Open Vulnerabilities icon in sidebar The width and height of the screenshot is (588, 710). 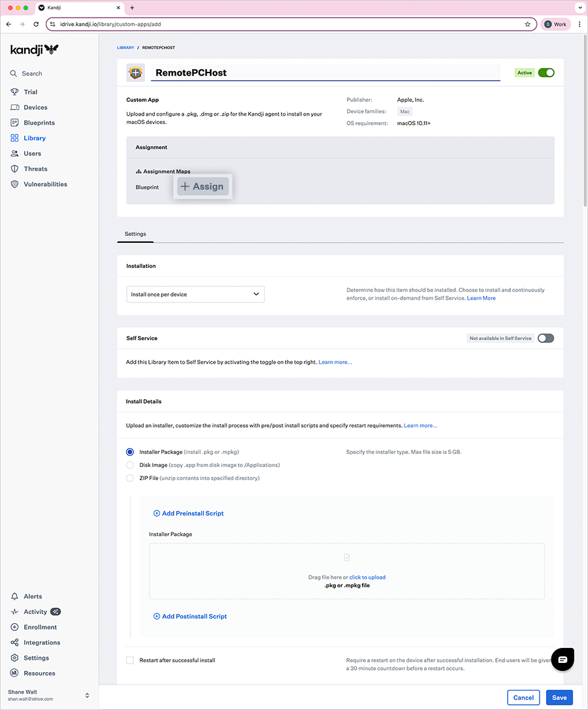coord(14,184)
